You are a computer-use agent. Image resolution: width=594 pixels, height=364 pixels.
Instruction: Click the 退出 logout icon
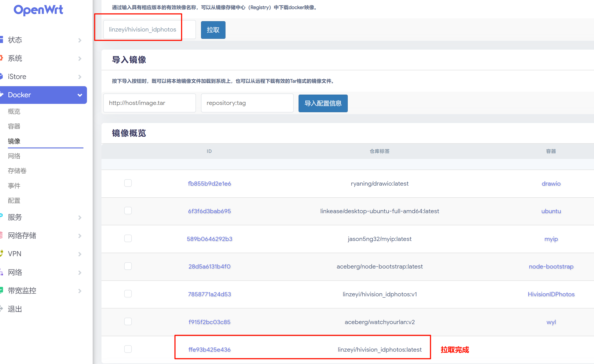[x=2, y=309]
